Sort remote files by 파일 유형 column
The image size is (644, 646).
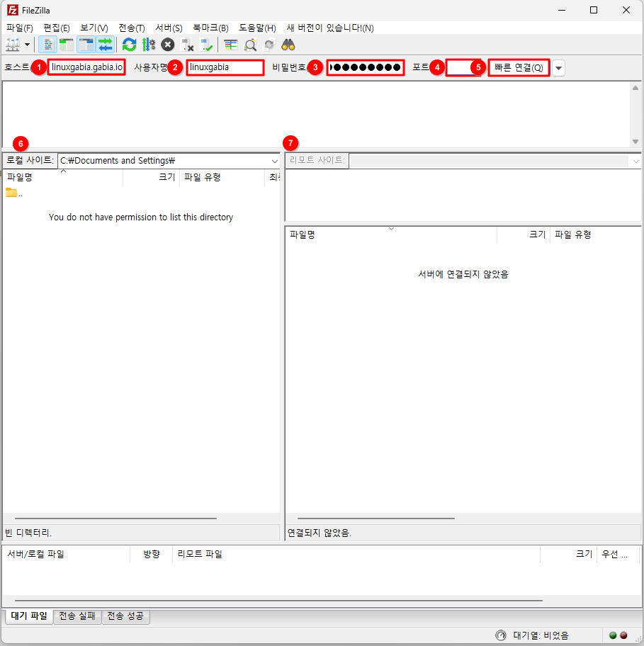click(x=595, y=234)
